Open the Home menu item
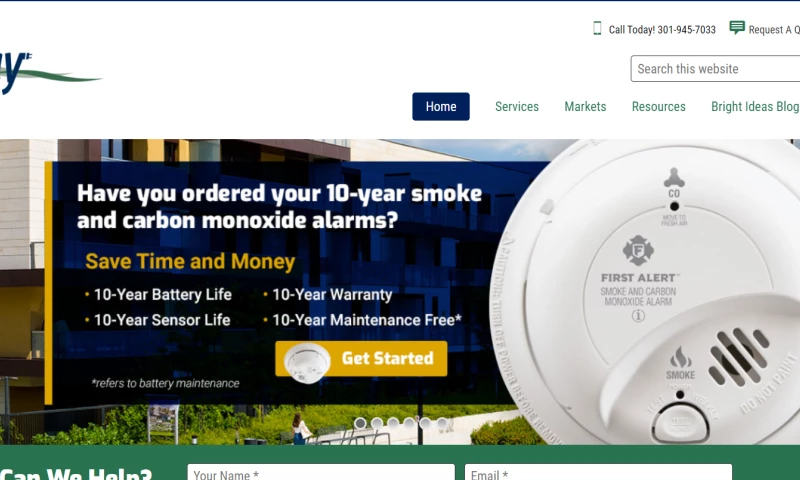Screen dimensions: 800x480 (441, 107)
